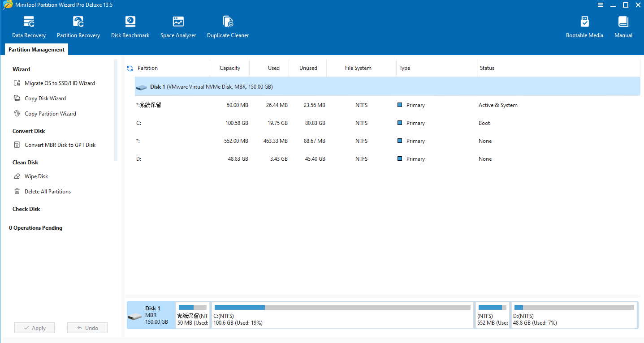Expand the Check Disk section header
Image resolution: width=644 pixels, height=343 pixels.
[26, 209]
